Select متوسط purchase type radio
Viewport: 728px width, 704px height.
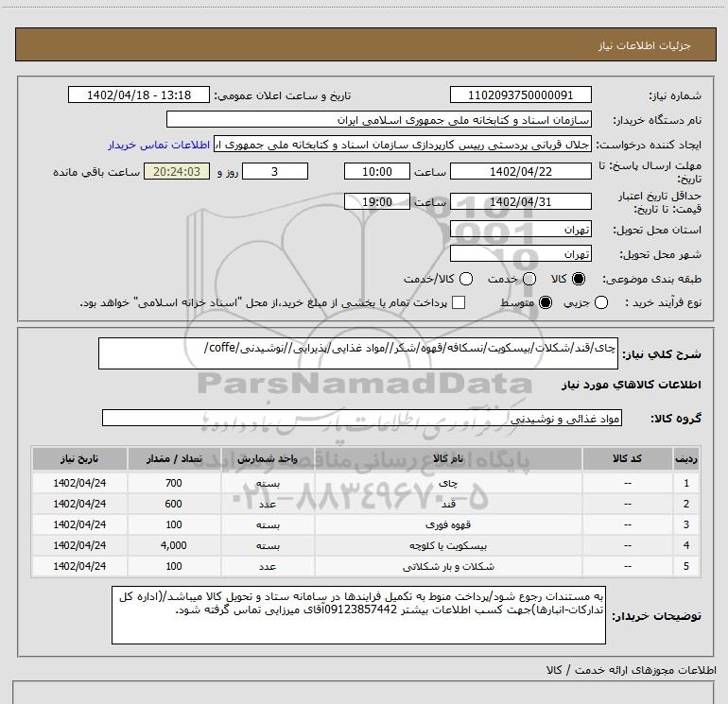coord(546,302)
